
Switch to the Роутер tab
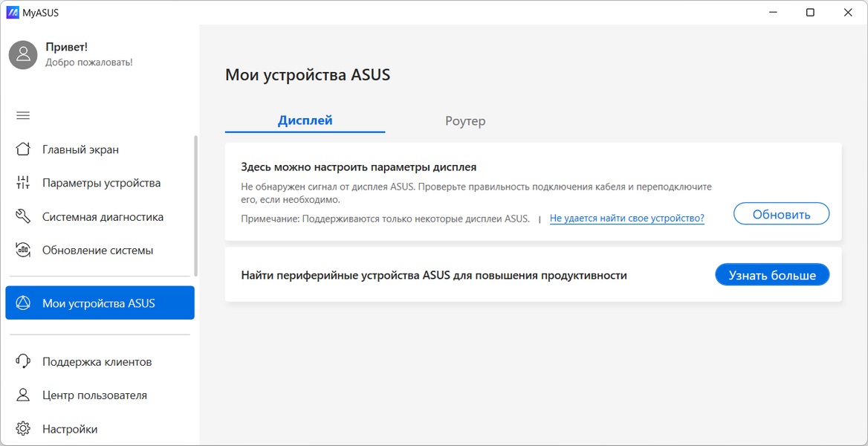(465, 120)
